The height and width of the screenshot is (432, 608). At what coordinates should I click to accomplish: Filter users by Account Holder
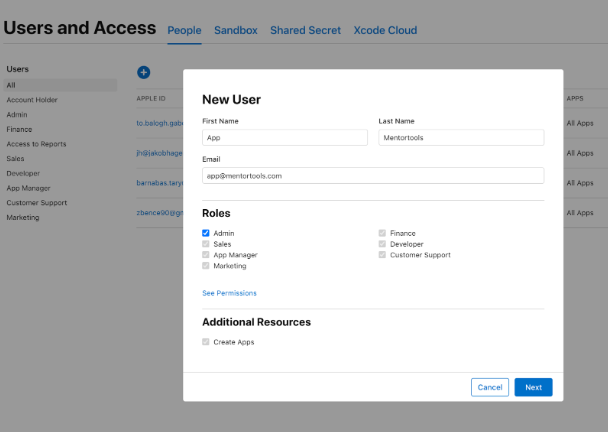pos(32,100)
